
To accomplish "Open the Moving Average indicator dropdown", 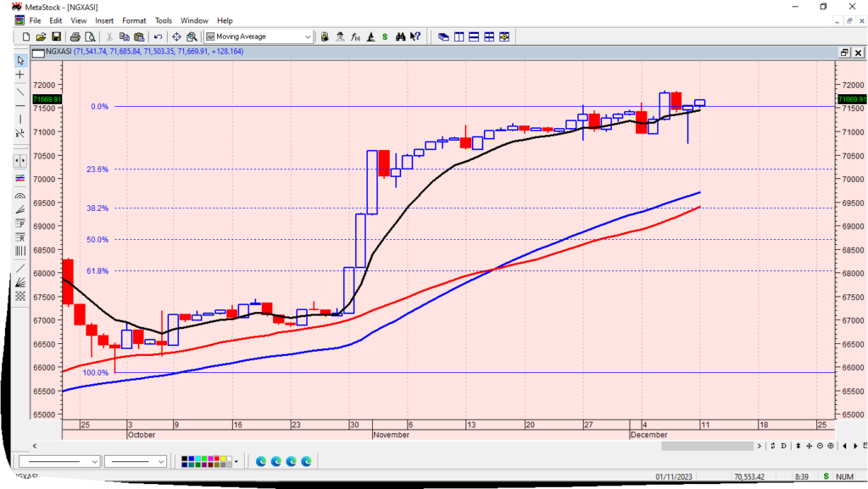I will (308, 36).
